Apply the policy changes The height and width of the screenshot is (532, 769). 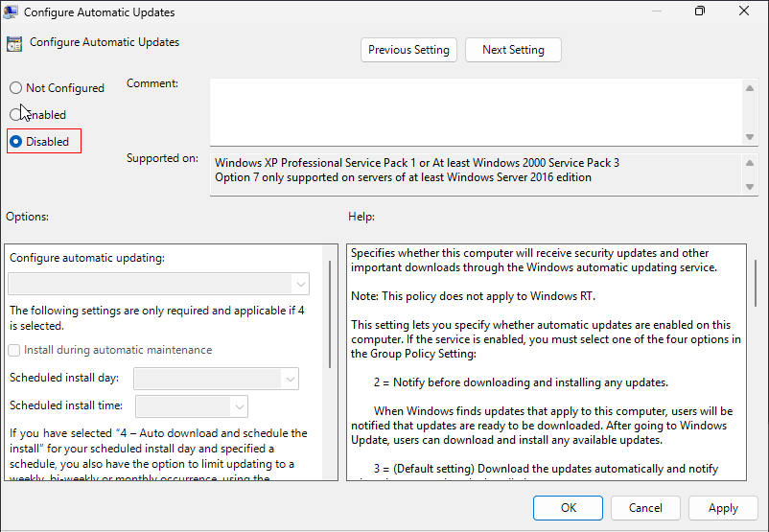click(x=723, y=508)
